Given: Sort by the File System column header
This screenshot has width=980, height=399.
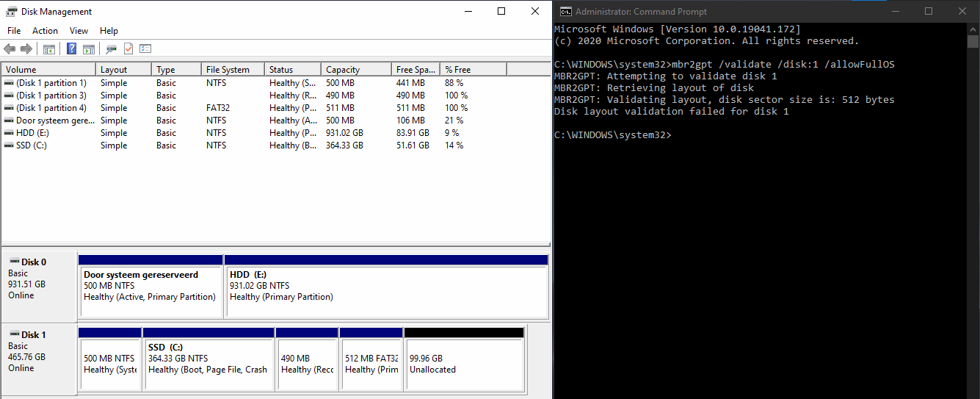Looking at the screenshot, I should click(x=233, y=69).
